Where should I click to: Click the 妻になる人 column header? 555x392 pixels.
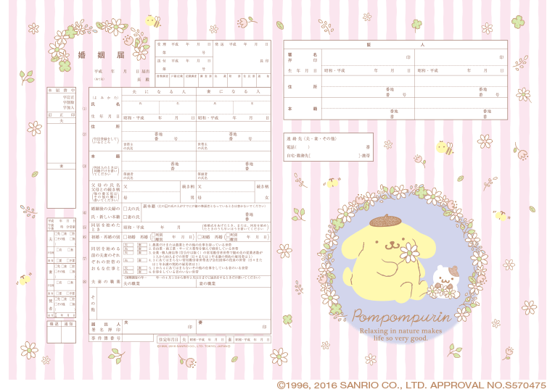point(234,91)
